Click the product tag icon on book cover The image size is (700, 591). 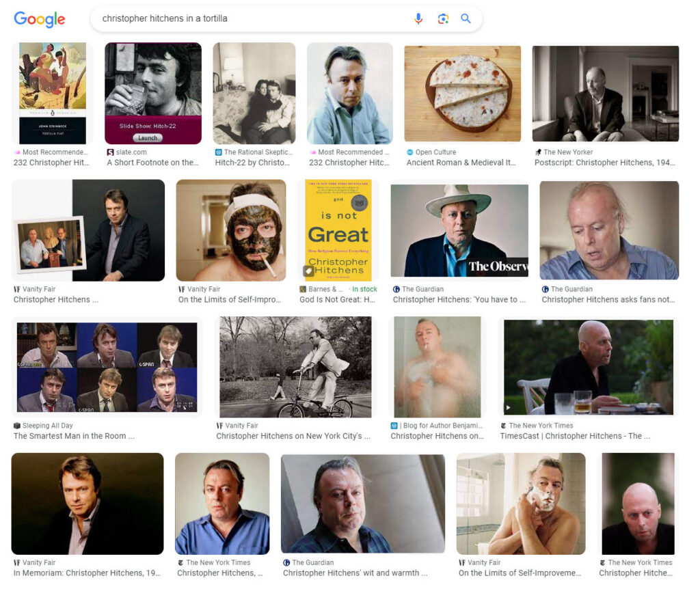click(x=309, y=271)
